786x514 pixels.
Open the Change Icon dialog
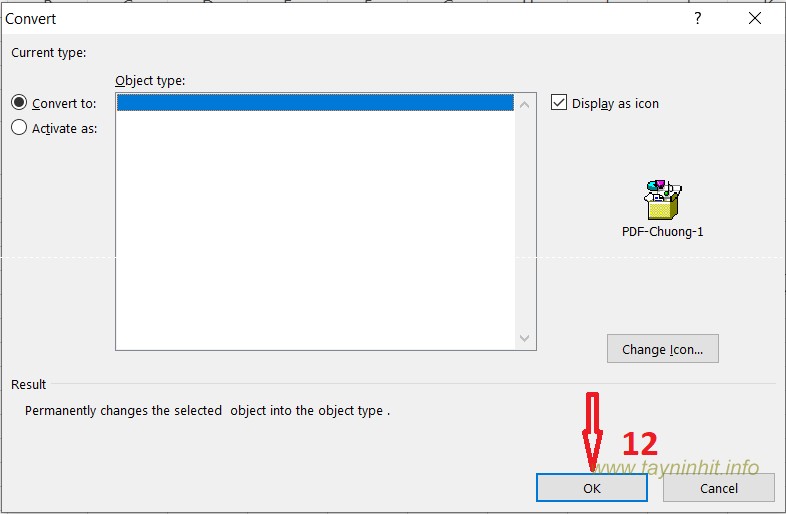[662, 349]
